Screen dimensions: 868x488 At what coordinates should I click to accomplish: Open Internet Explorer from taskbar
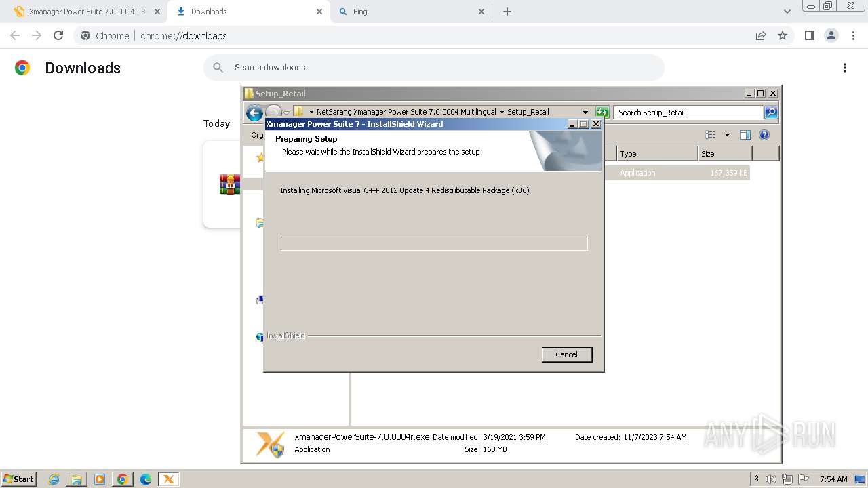pos(54,479)
